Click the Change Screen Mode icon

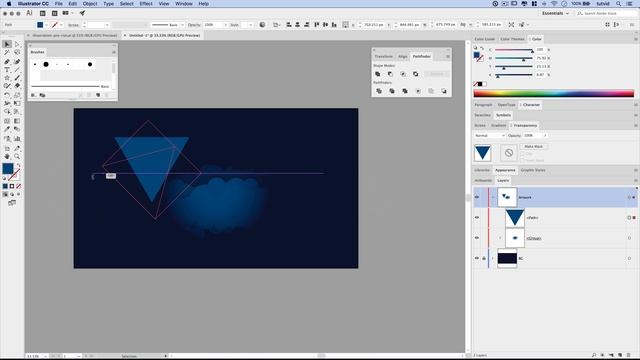[x=12, y=203]
